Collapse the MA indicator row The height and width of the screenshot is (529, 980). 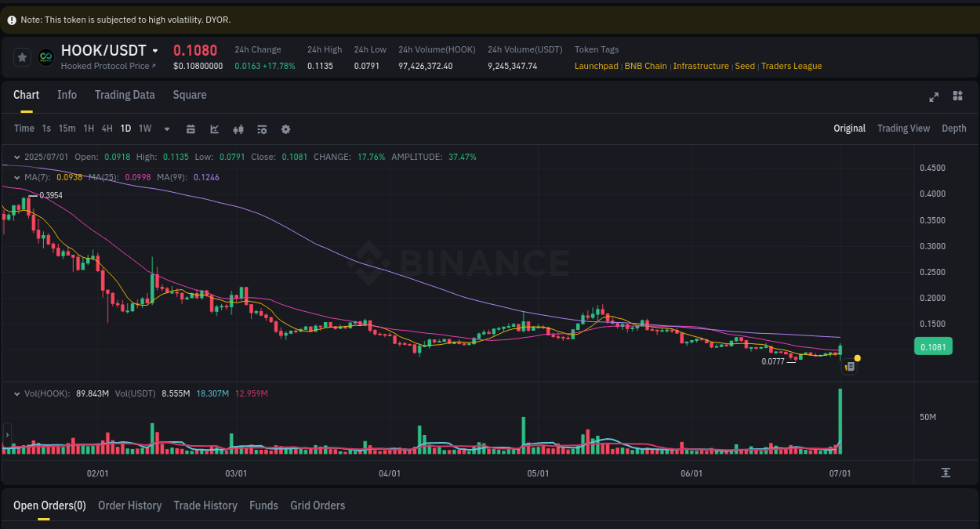point(16,177)
